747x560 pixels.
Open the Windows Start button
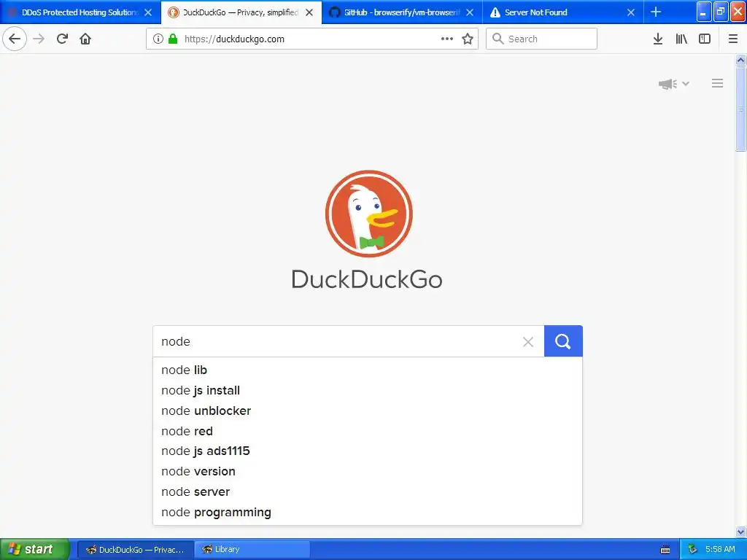pyautogui.click(x=35, y=549)
